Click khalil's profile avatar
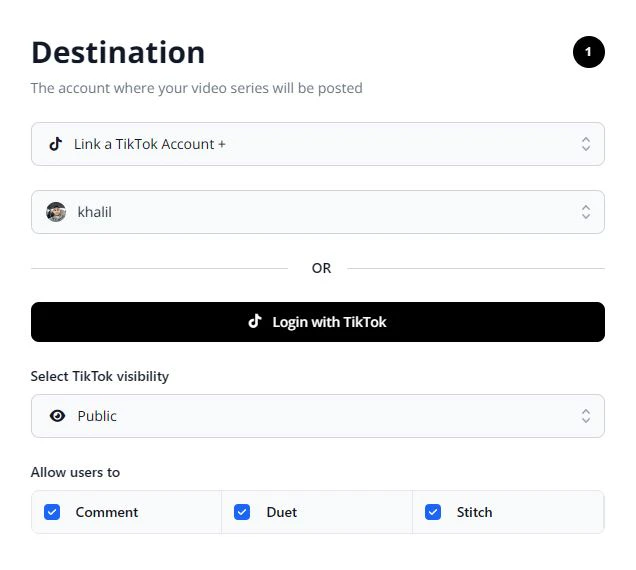 tap(56, 212)
